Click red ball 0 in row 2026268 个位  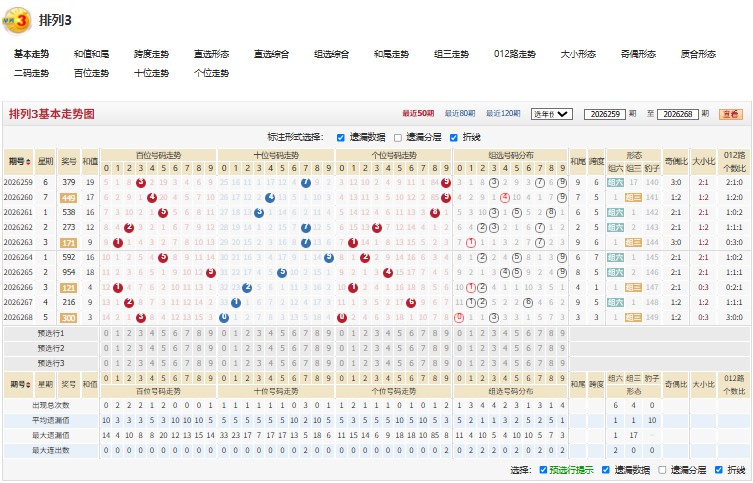(342, 317)
